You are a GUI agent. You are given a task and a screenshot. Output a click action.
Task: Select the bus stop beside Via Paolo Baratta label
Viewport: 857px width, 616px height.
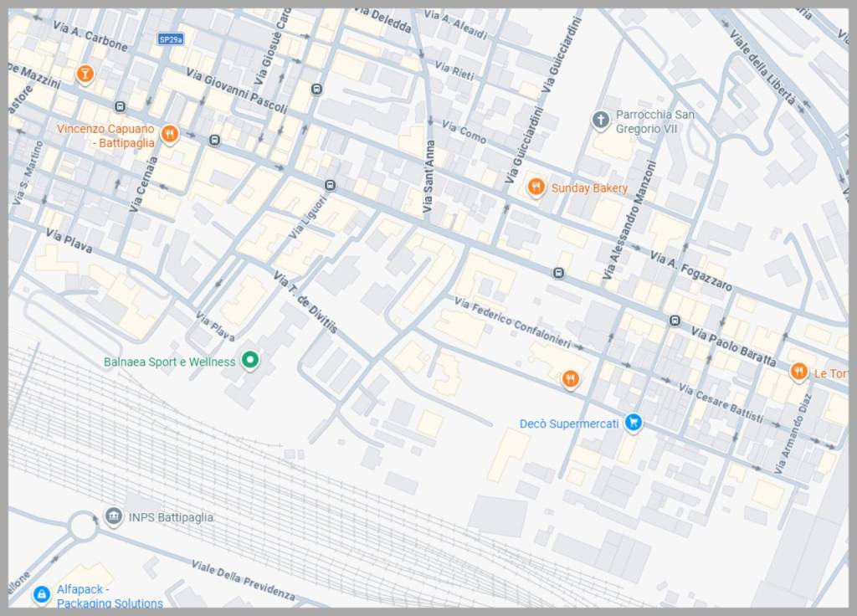[x=675, y=321]
